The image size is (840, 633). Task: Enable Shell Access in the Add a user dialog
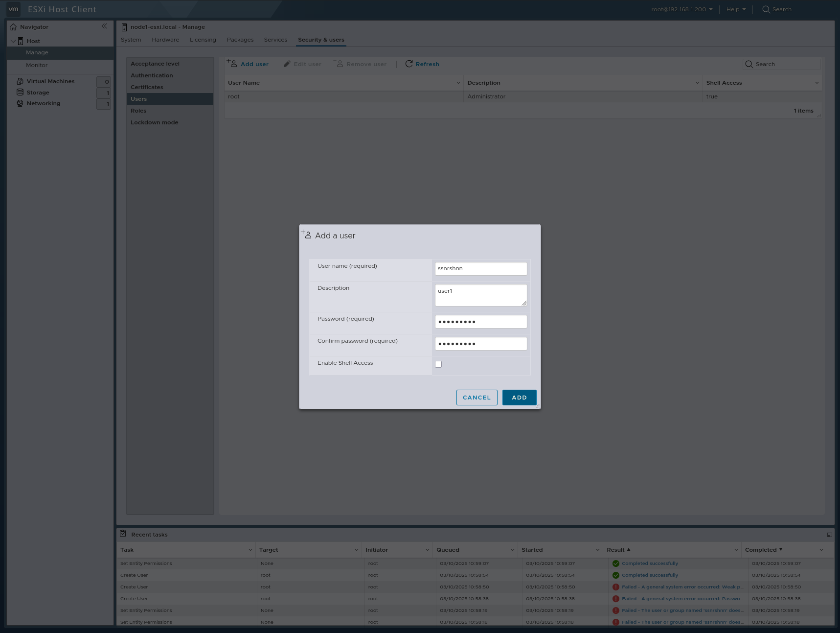[x=438, y=364]
